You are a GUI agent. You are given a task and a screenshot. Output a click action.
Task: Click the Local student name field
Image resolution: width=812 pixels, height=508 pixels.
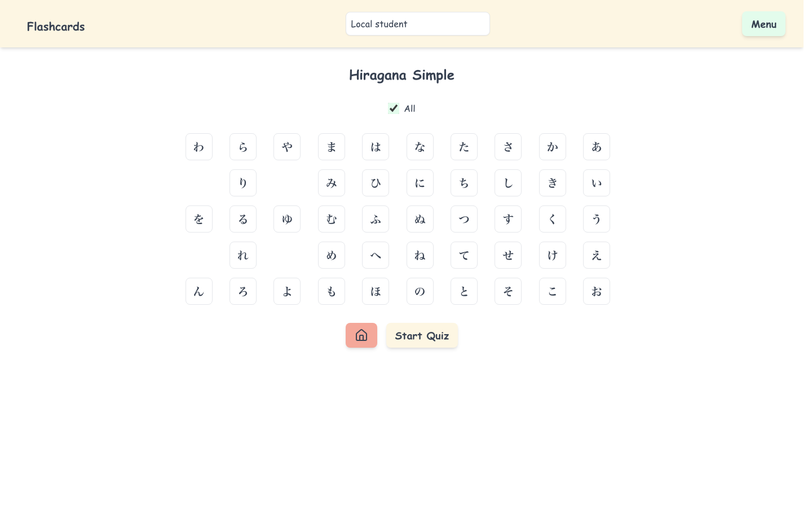click(x=418, y=24)
